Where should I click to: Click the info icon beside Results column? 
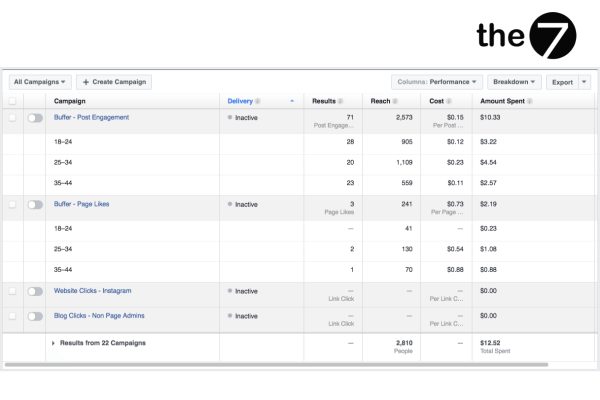[x=342, y=101]
